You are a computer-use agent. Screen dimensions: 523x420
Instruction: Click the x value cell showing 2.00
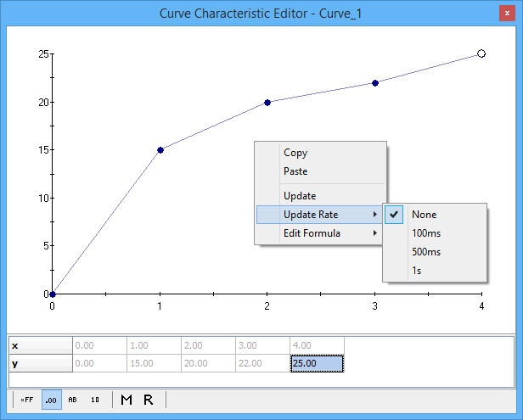[208, 345]
